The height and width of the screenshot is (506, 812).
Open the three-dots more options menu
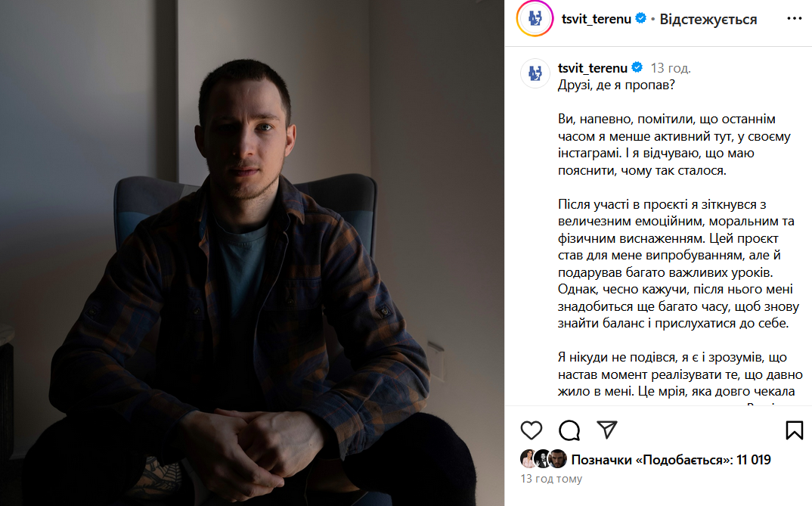795,19
